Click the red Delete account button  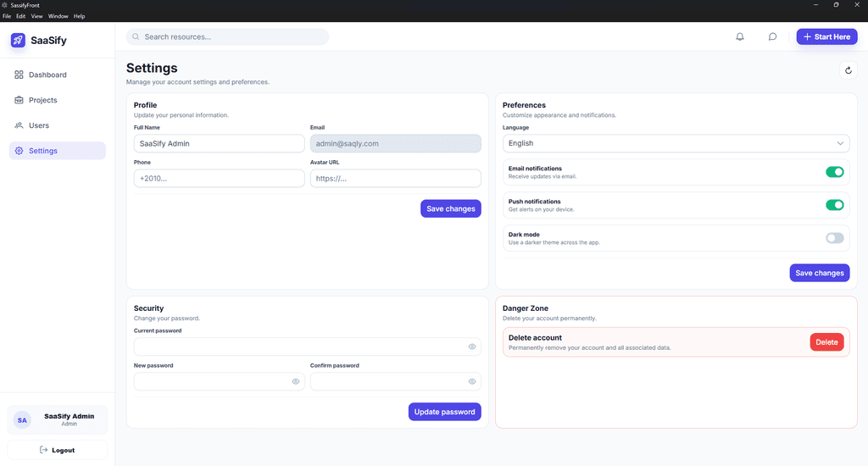826,342
